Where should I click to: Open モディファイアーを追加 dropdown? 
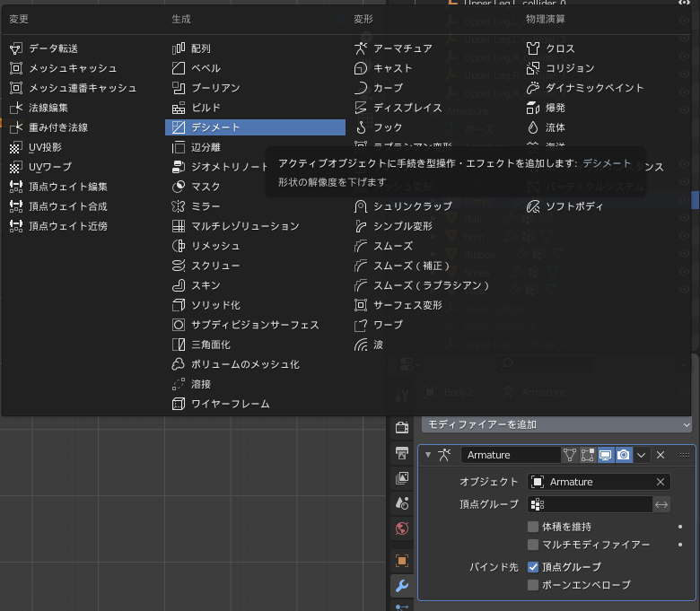[x=556, y=424]
